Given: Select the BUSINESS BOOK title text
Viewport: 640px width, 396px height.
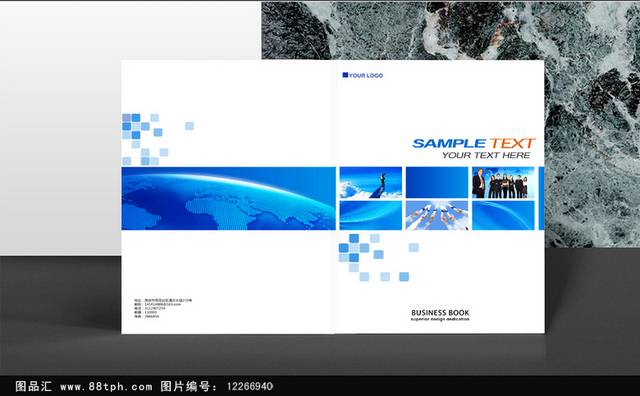Looking at the screenshot, I should (x=440, y=313).
